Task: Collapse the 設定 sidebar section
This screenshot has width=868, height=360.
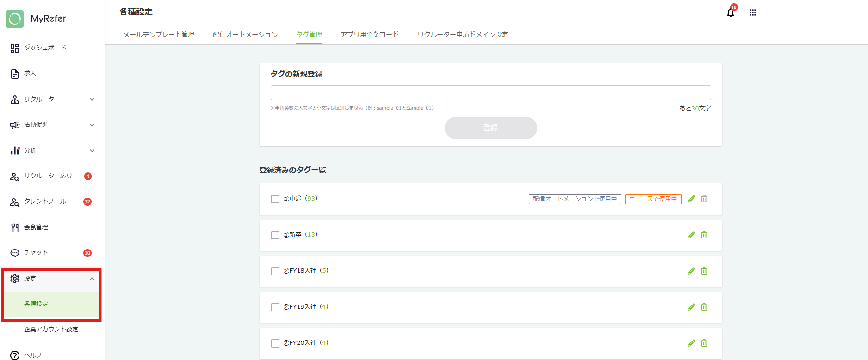Action: click(x=92, y=279)
